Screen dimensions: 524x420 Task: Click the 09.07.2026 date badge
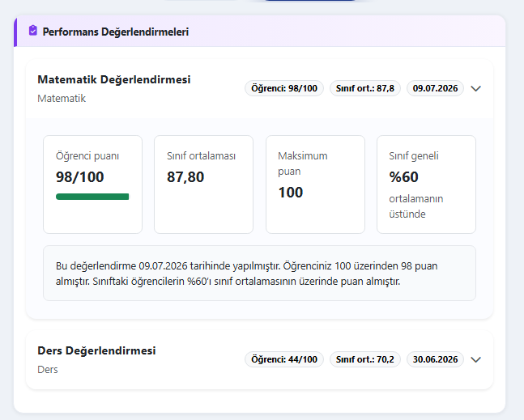435,88
